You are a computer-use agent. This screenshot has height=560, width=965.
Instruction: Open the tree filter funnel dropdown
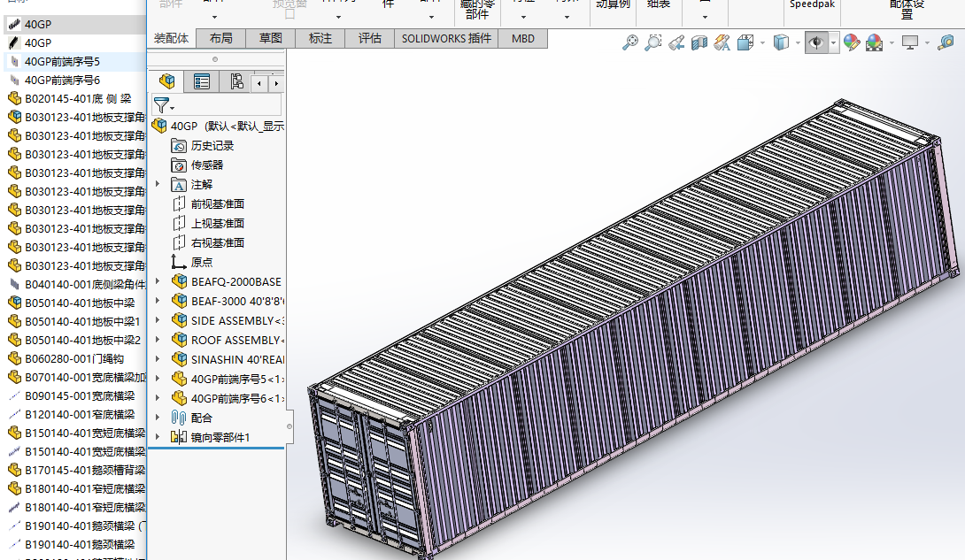click(164, 106)
